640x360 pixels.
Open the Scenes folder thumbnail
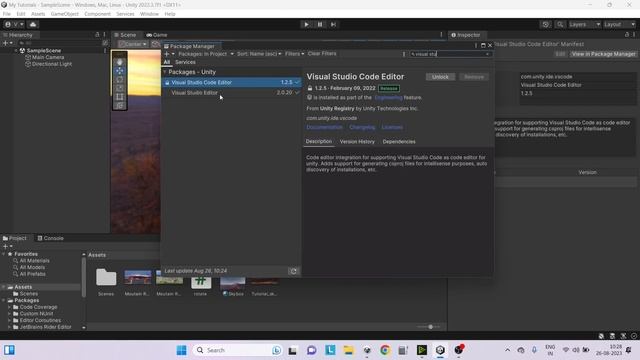106,278
